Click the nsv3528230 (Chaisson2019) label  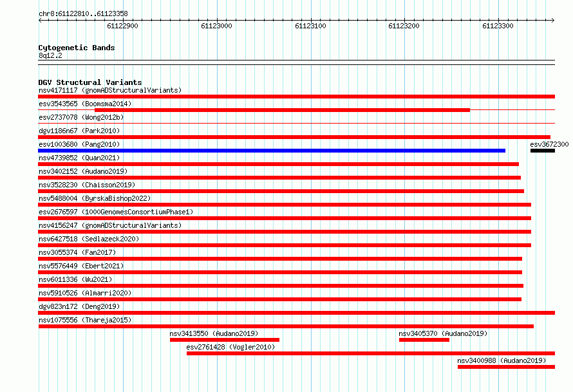[x=87, y=185]
